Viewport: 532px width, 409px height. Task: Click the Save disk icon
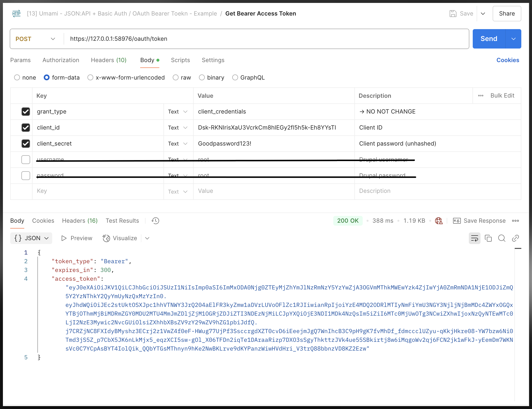(x=453, y=14)
